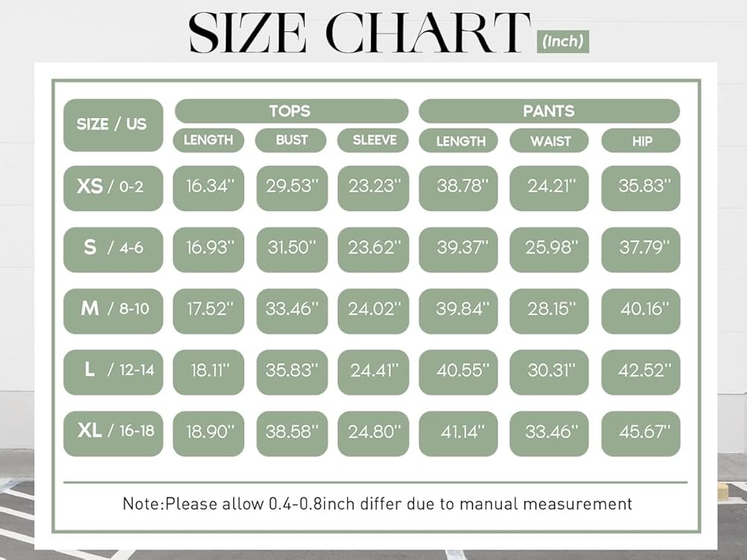747x560 pixels.
Task: Select the PANTS header pill
Action: 549,111
